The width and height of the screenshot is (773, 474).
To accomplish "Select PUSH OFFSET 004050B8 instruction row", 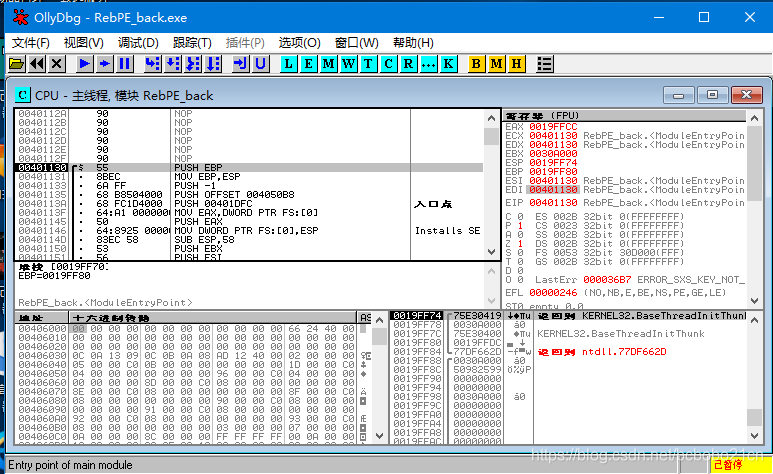I will 249,195.
